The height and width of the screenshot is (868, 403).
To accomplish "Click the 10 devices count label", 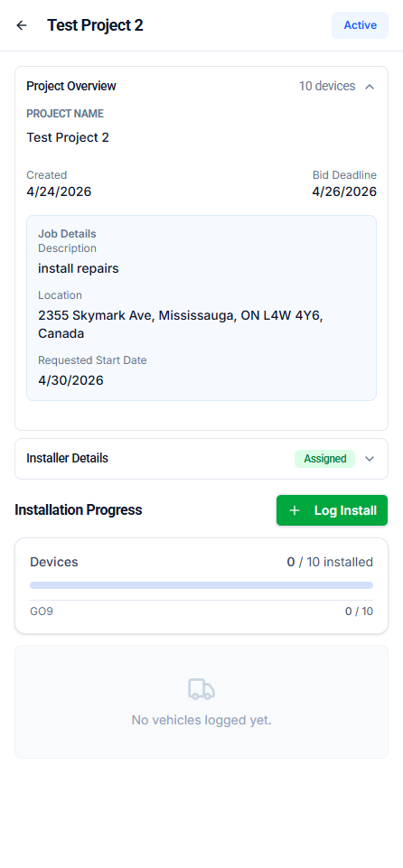I will pos(327,87).
